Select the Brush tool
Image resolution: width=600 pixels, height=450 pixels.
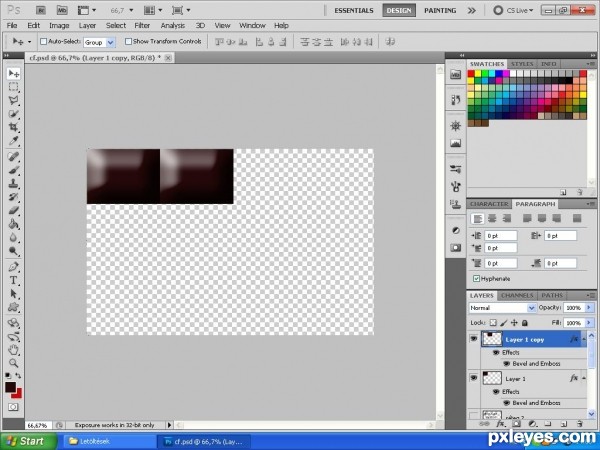click(13, 170)
